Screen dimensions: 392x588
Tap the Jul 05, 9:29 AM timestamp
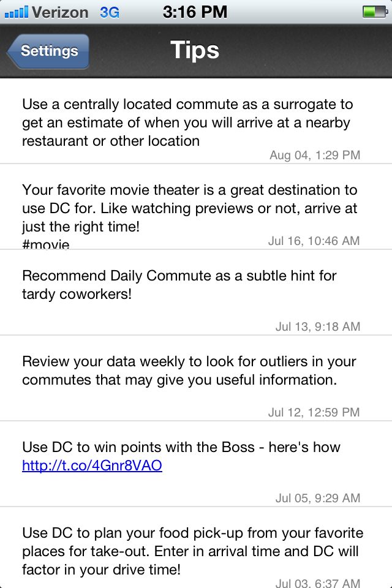point(317,499)
